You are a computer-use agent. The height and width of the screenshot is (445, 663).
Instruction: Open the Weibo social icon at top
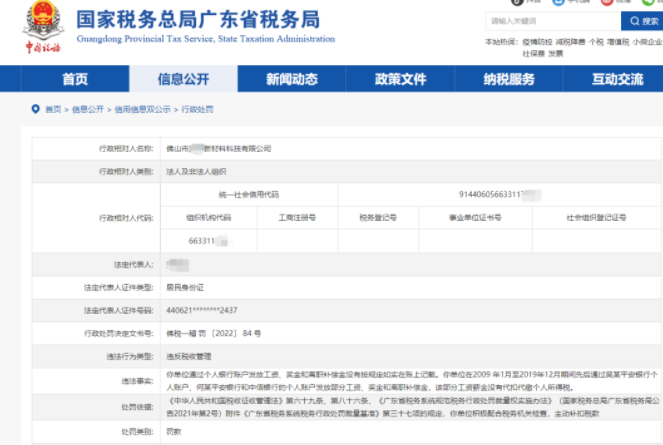(607, 2)
